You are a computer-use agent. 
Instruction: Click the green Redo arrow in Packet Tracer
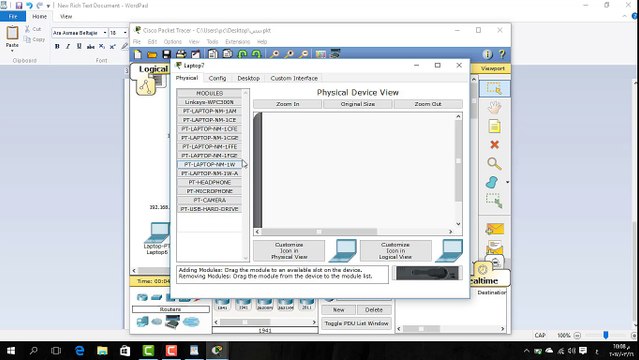tap(256, 54)
